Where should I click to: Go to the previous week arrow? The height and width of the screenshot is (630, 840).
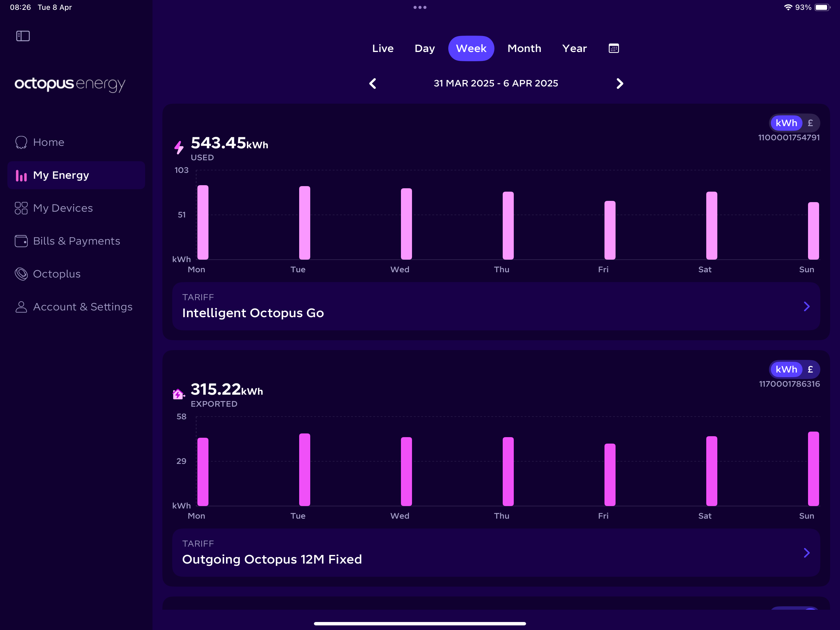373,84
